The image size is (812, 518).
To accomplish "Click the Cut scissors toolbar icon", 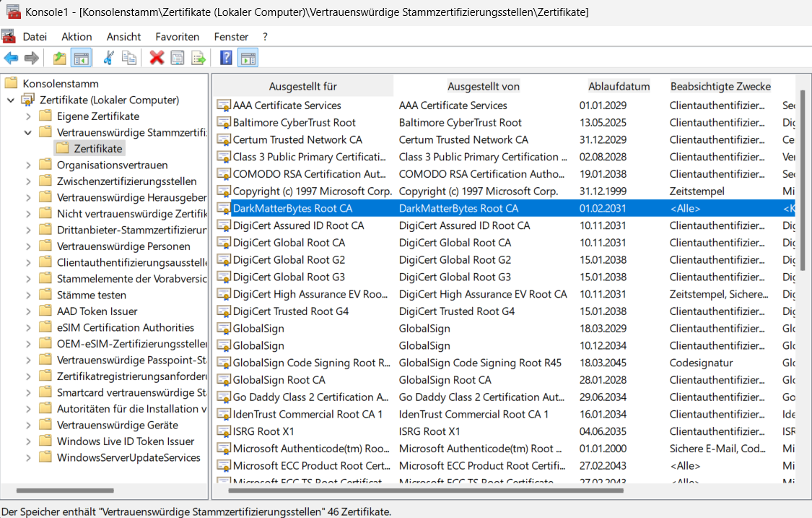I will tap(108, 58).
